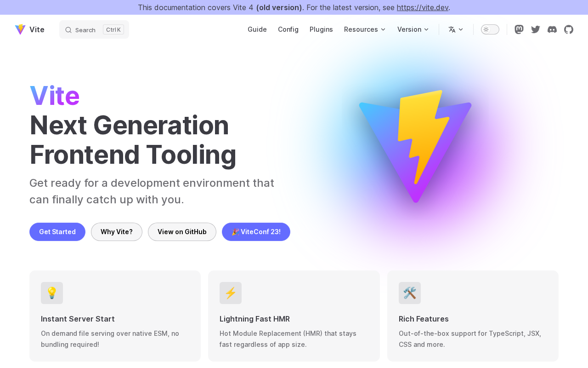Click the Vite site title text

pyautogui.click(x=37, y=29)
